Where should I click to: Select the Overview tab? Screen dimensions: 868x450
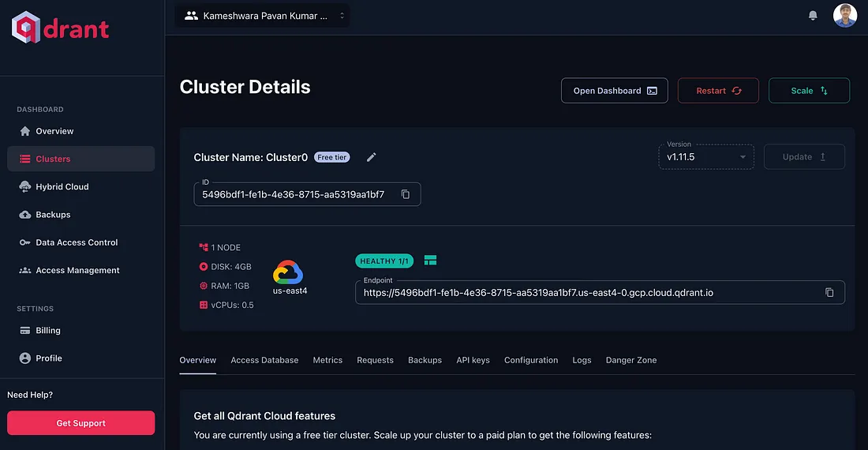197,360
